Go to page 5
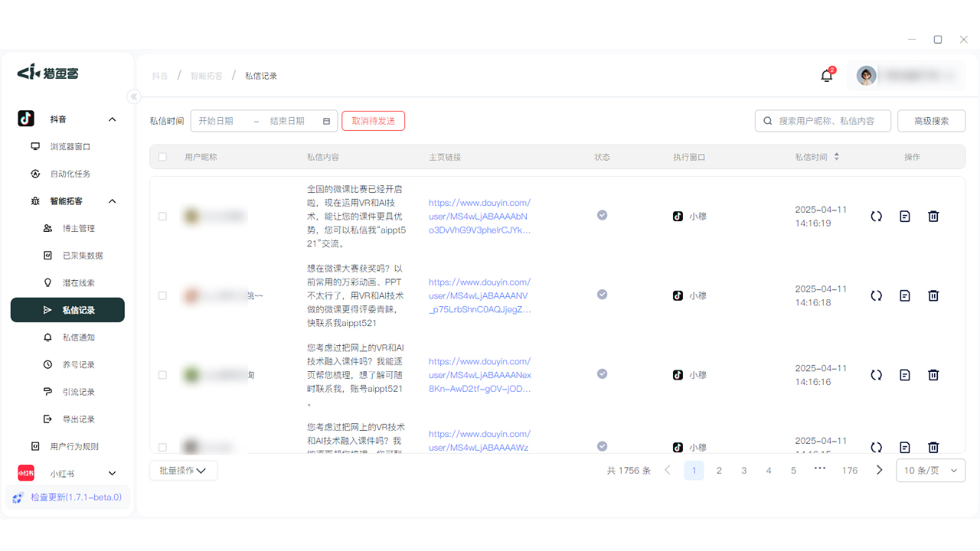Image resolution: width=980 pixels, height=551 pixels. pos(793,471)
